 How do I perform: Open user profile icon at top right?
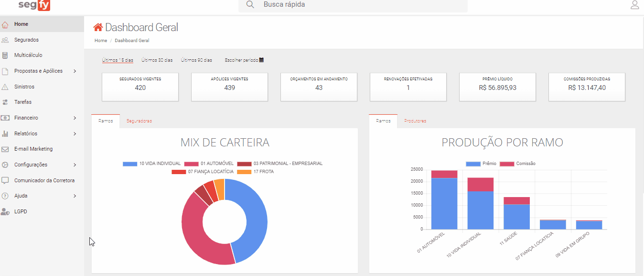point(634,5)
